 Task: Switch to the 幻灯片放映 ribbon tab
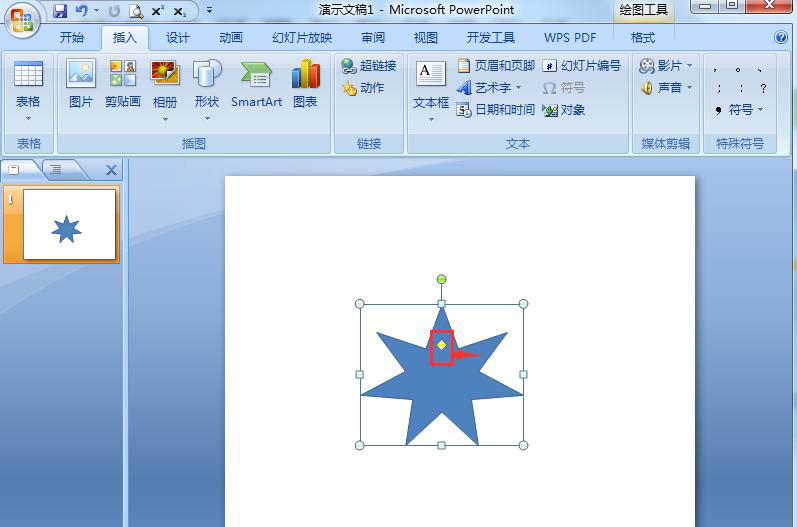click(302, 38)
